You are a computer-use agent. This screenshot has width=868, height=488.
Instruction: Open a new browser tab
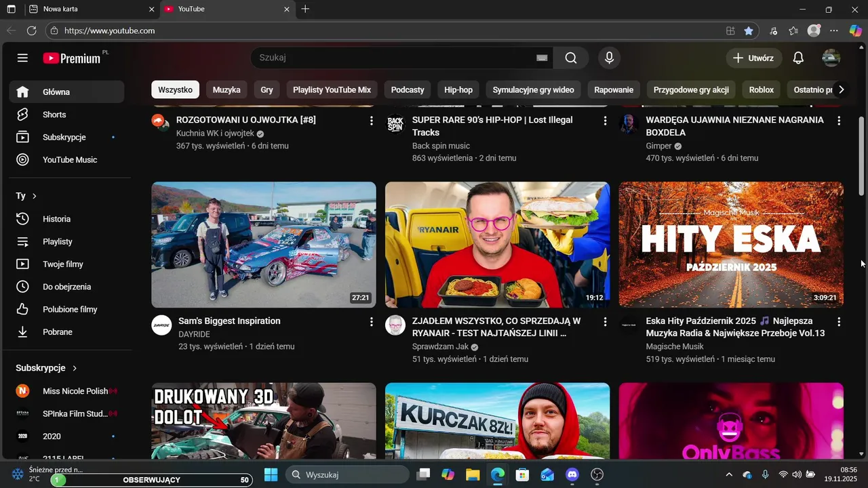(305, 9)
